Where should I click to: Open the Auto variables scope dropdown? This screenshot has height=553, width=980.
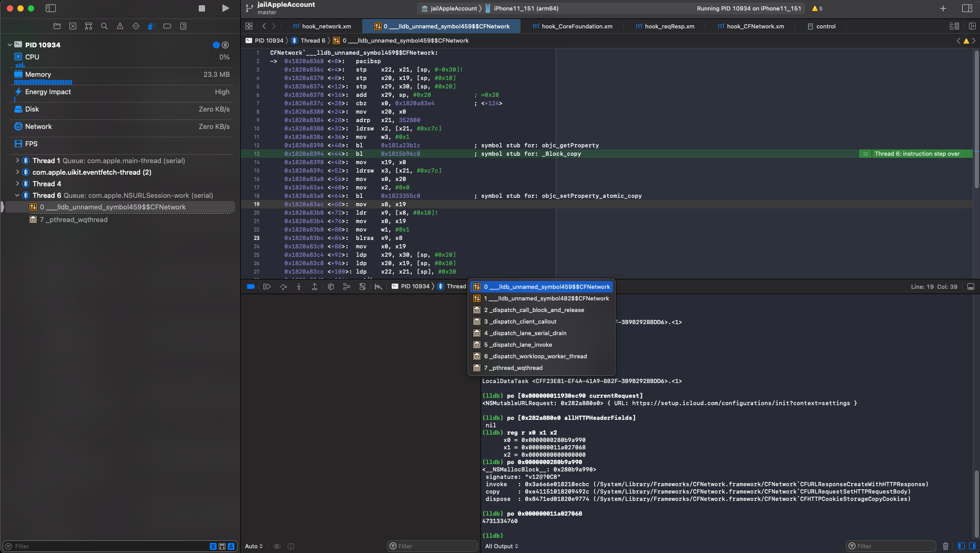(254, 546)
